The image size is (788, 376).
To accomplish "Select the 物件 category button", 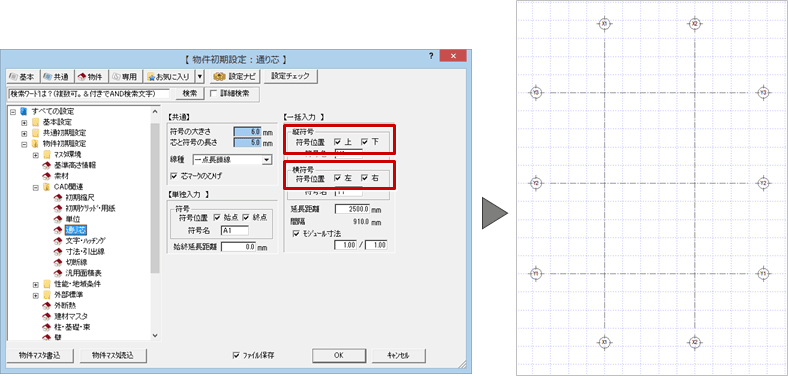I will point(90,77).
